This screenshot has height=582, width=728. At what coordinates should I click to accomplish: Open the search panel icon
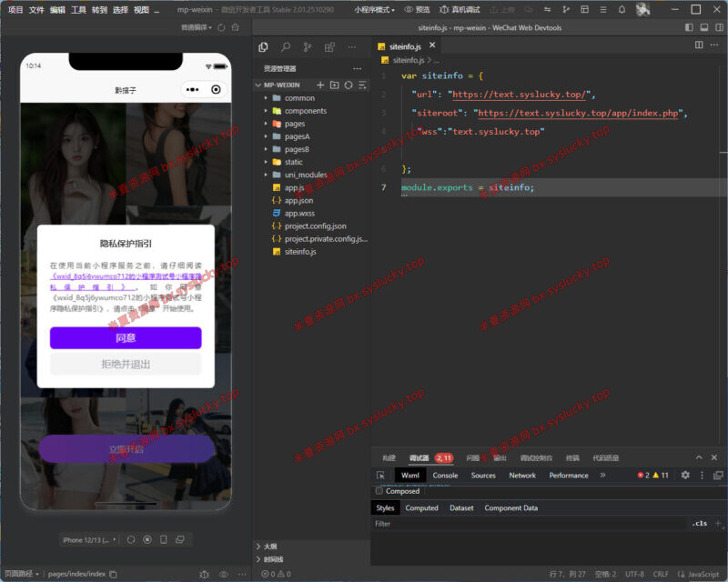[286, 47]
